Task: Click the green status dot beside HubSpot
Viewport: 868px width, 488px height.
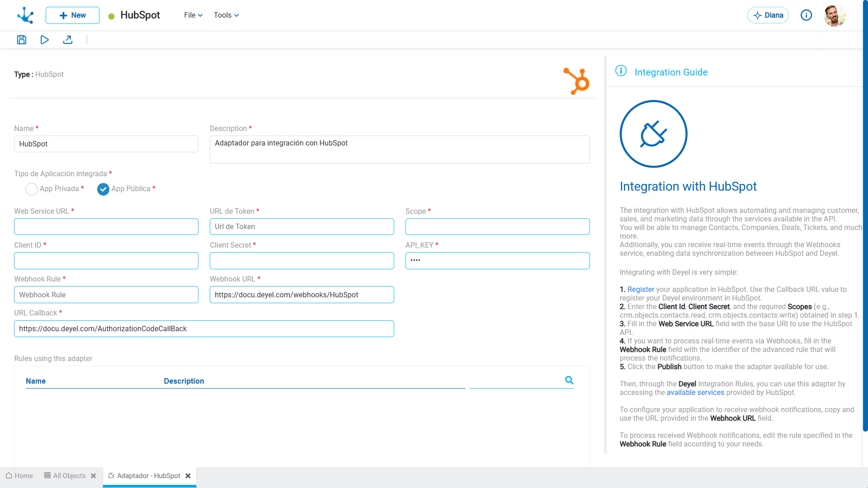Action: (x=111, y=16)
